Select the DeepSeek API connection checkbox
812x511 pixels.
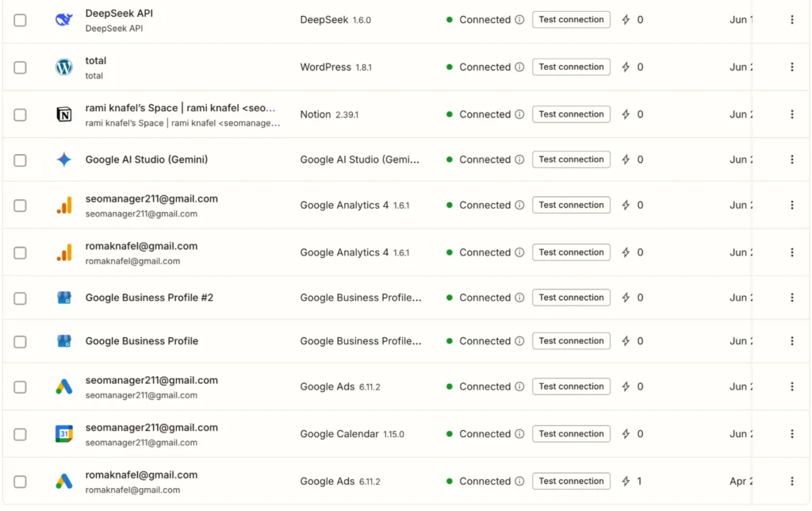tap(20, 20)
